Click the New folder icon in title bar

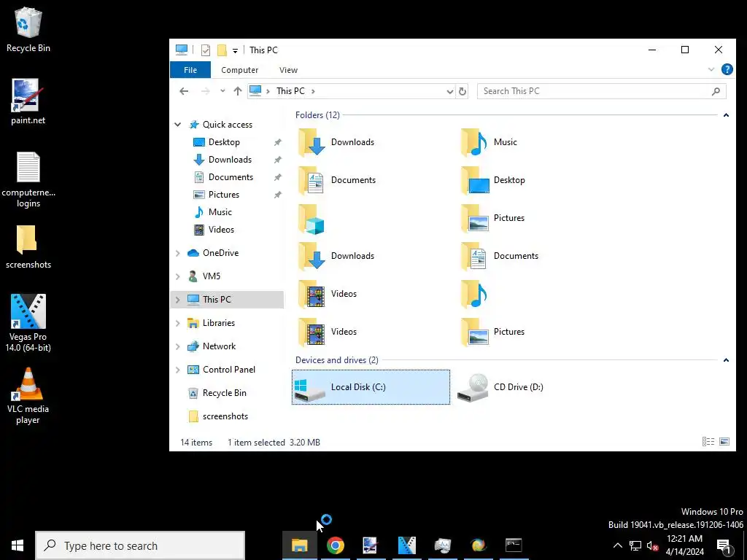pyautogui.click(x=222, y=50)
